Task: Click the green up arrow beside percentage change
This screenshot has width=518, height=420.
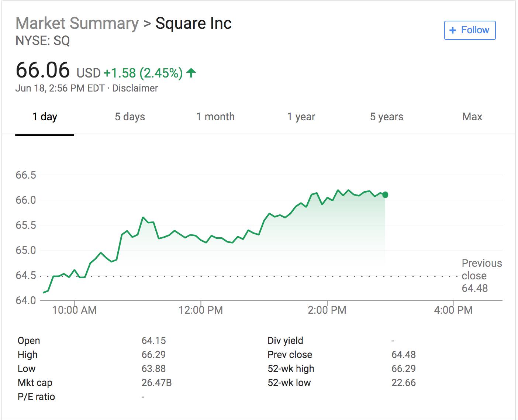Action: tap(191, 72)
